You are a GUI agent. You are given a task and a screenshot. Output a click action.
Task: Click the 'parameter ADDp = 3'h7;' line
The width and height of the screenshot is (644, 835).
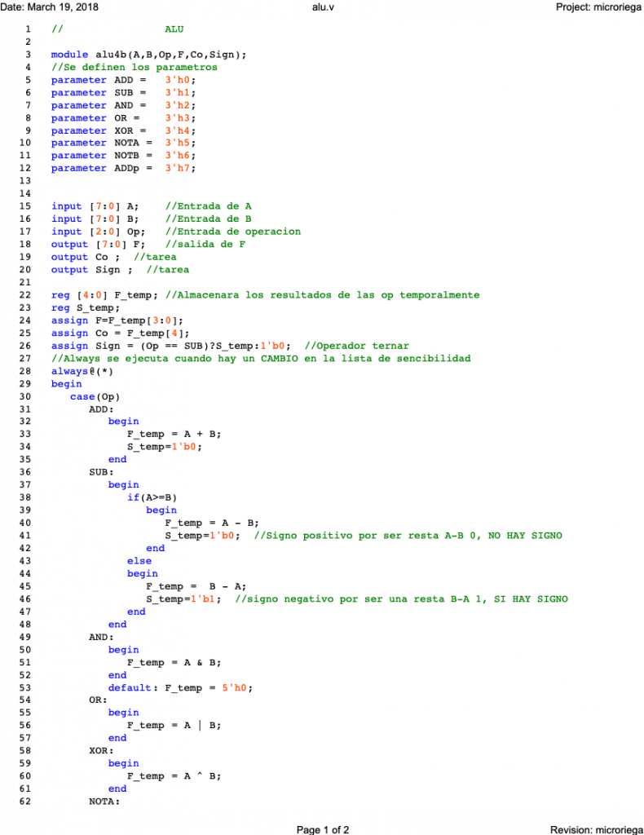pyautogui.click(x=123, y=168)
